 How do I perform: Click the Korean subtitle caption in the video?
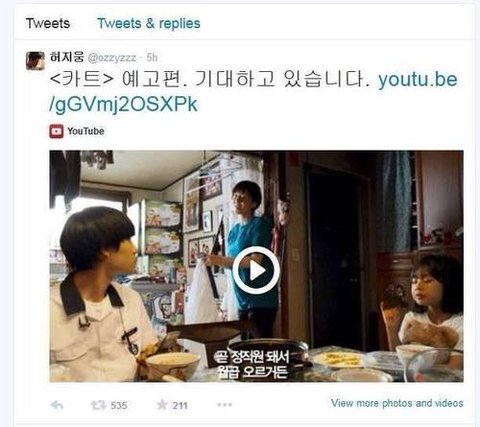pos(251,364)
